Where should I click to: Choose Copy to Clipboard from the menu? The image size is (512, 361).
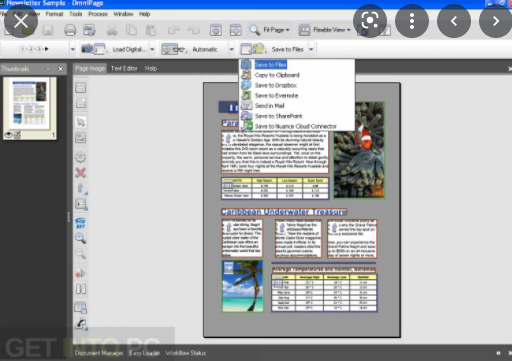click(297, 75)
